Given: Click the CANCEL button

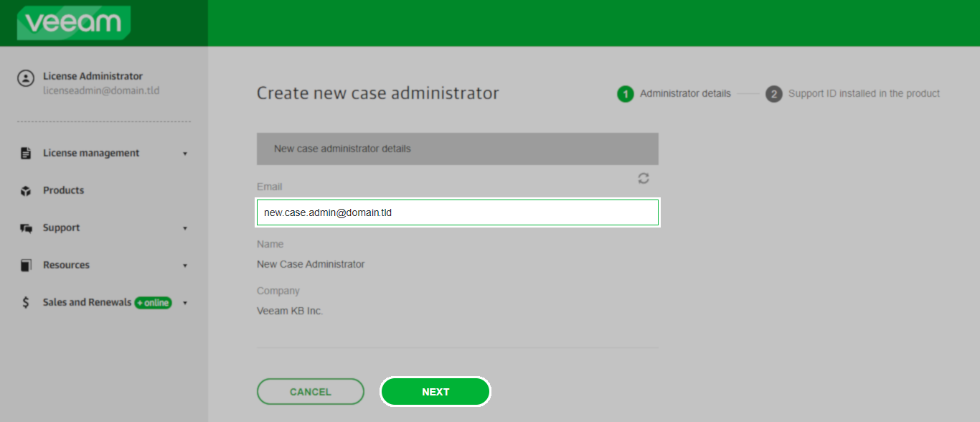Looking at the screenshot, I should (311, 392).
